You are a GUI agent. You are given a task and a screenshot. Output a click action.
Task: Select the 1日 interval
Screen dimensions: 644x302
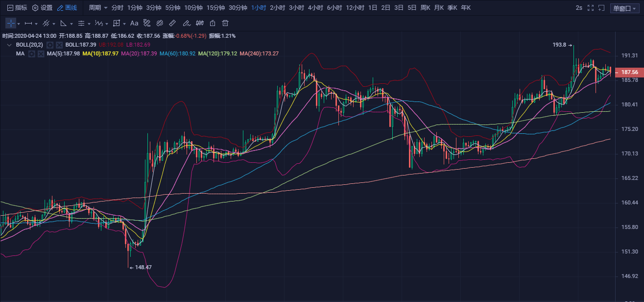[373, 8]
